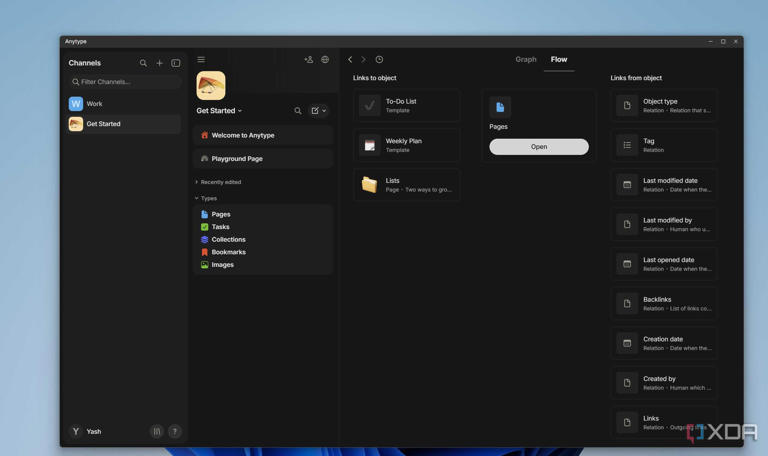Open the Weekly Plan template card
Screen dimensions: 768x456
[x=407, y=145]
